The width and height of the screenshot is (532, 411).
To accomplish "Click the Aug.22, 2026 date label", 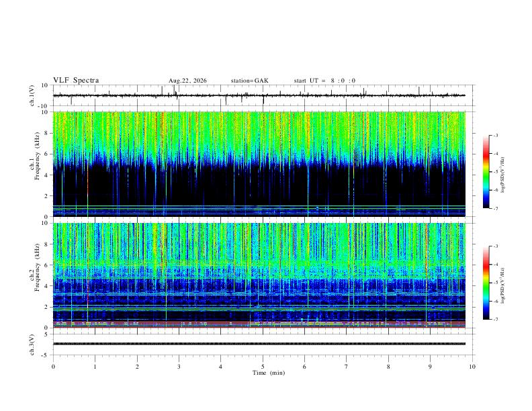I will tap(187, 81).
